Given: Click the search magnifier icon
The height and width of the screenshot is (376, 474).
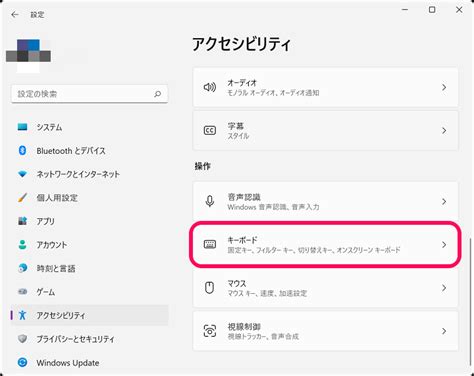Looking at the screenshot, I should 158,94.
